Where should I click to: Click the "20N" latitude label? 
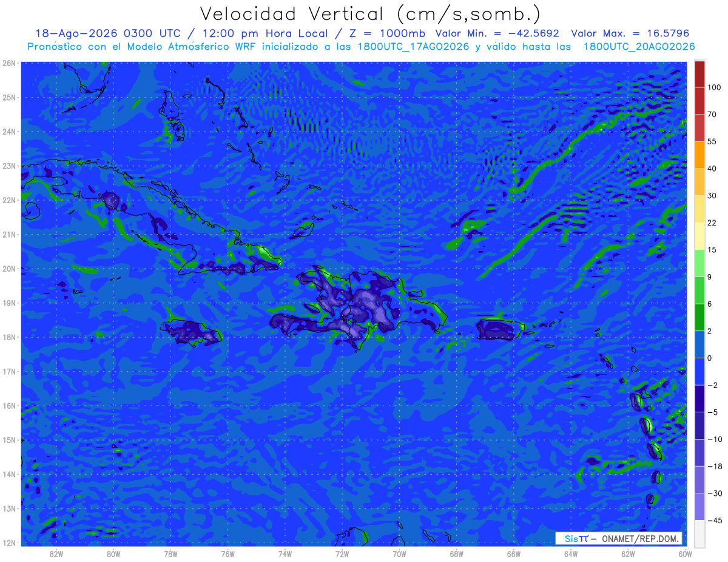[8, 269]
